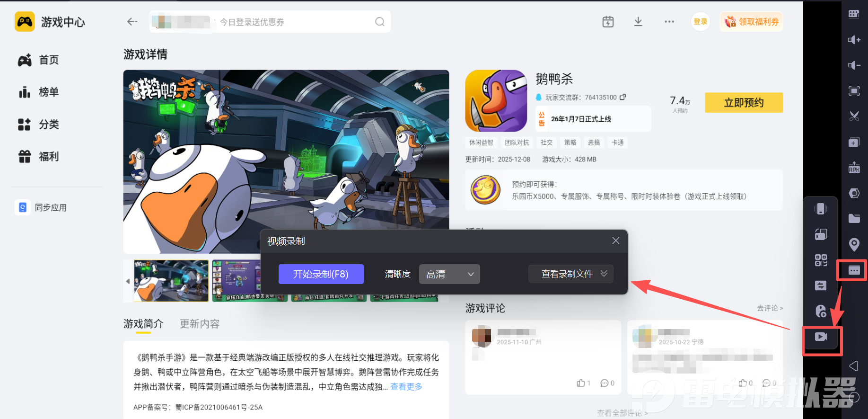The image size is (868, 419).
Task: Click the 团队对抗 tag
Action: point(517,143)
